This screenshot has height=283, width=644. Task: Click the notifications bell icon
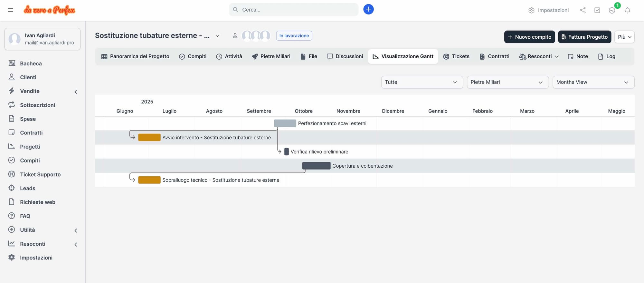click(x=627, y=10)
